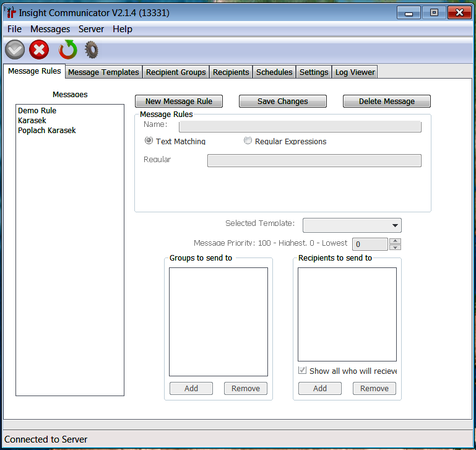Decrease message priority with down arrow

(x=396, y=247)
